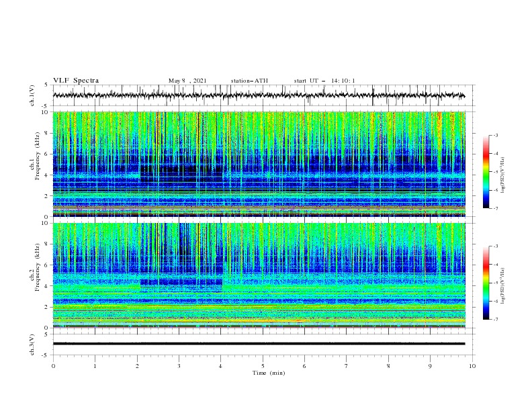Click the "-5" tick on ch.3(V) axis
Image resolution: width=532 pixels, height=411 pixels.
(46, 355)
